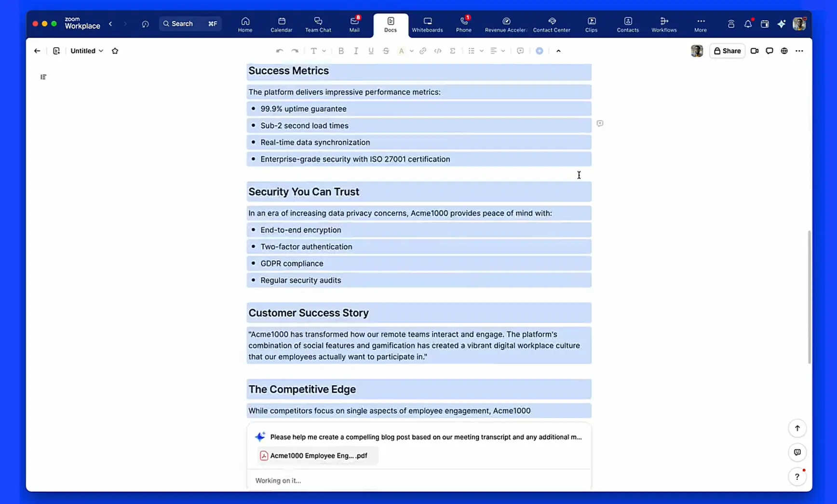Show the document outline sidebar
Screen dimensions: 837x504
[x=43, y=77]
